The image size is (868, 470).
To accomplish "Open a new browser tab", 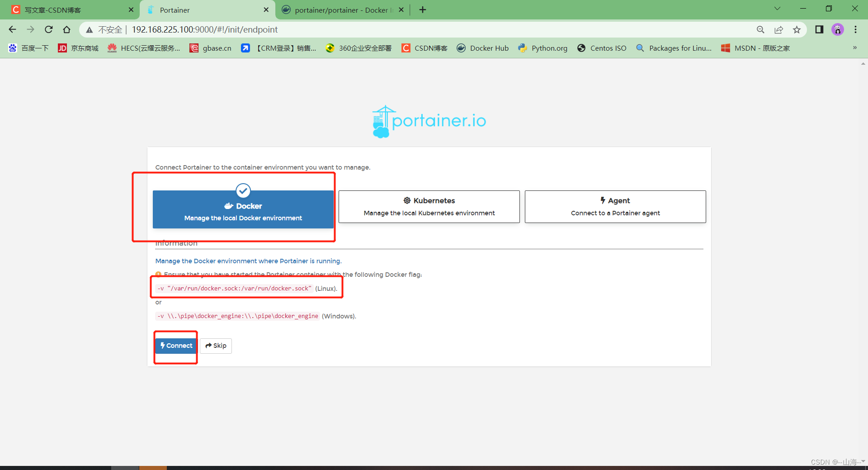I will pyautogui.click(x=423, y=9).
